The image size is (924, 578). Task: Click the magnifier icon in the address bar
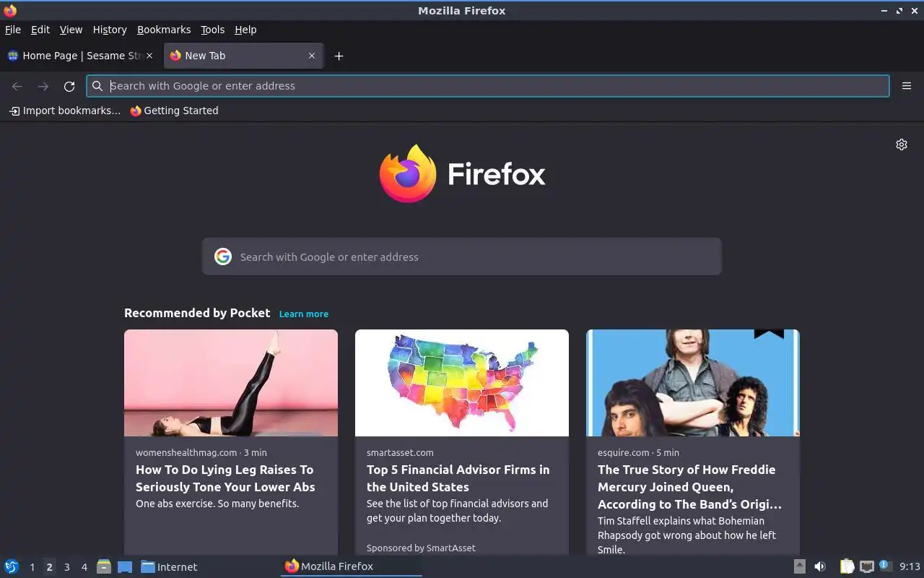click(x=97, y=86)
